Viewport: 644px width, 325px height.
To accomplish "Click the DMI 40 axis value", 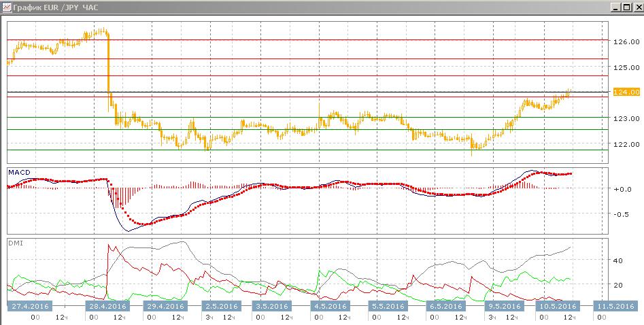I will pos(617,260).
